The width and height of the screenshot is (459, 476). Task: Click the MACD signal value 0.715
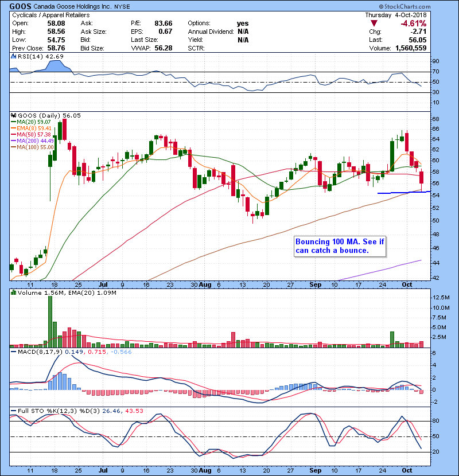click(x=97, y=352)
